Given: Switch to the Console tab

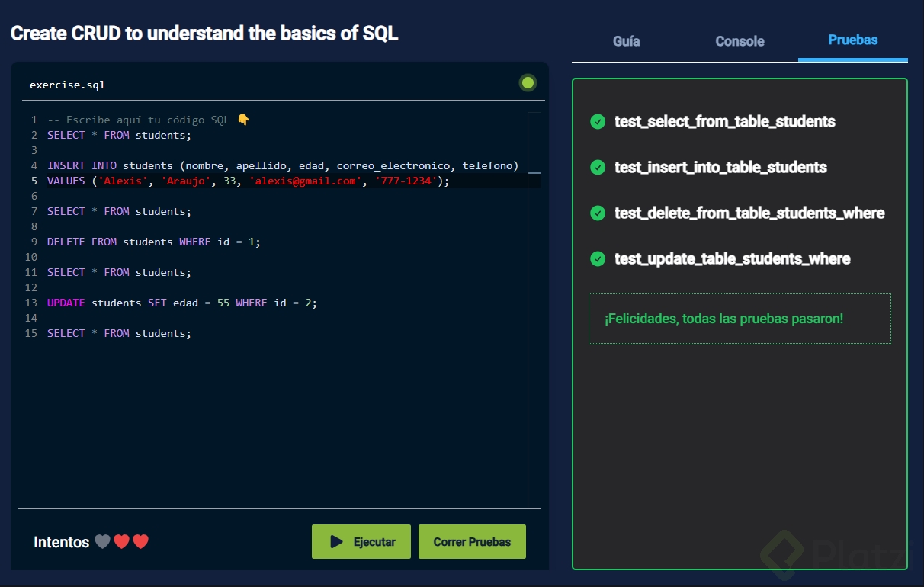Looking at the screenshot, I should pos(739,41).
